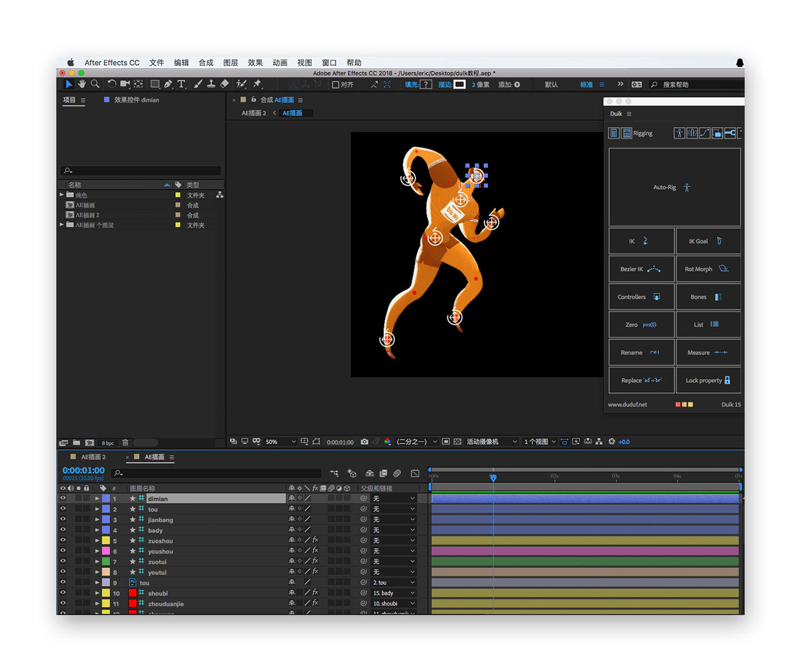Select the Unified Camera tool

[x=125, y=84]
